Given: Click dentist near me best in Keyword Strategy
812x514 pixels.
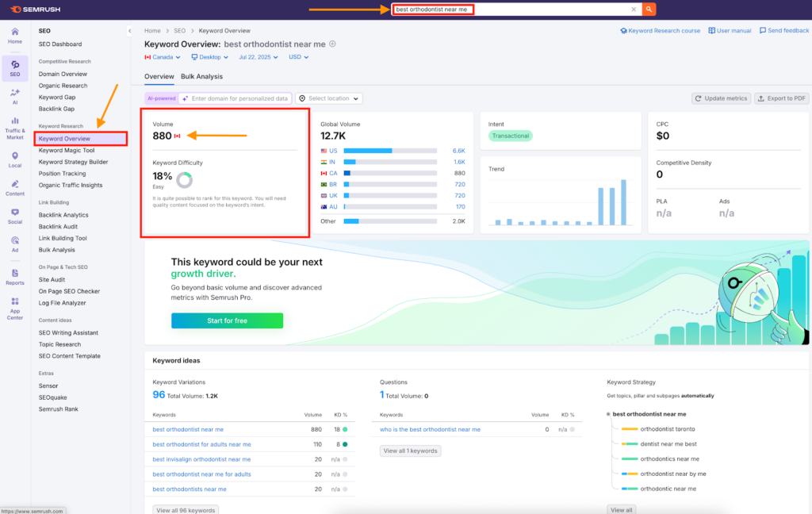Looking at the screenshot, I should click(x=668, y=444).
